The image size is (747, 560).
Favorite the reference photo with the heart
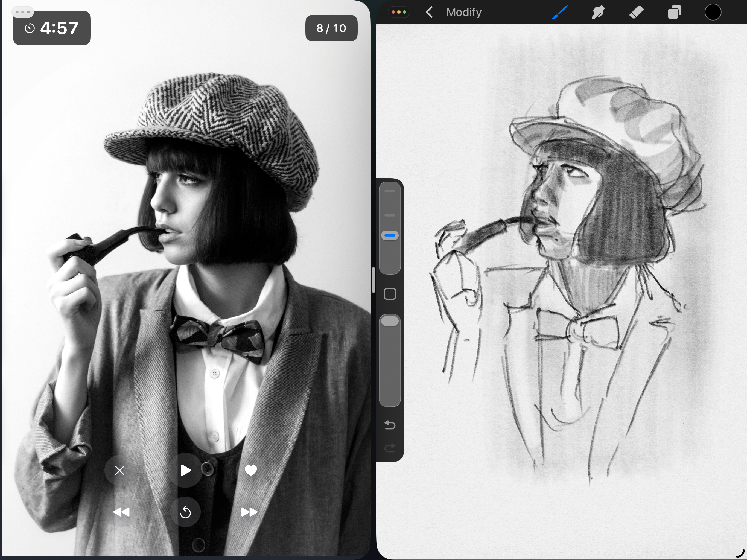(x=251, y=471)
